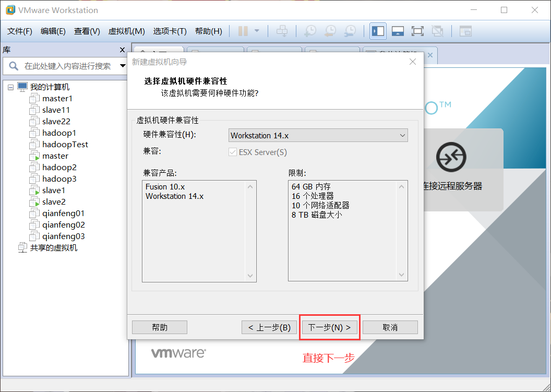The image size is (551, 392).
Task: Open the 硬件兼容性 Workstation 14.x dropdown
Action: tap(318, 135)
